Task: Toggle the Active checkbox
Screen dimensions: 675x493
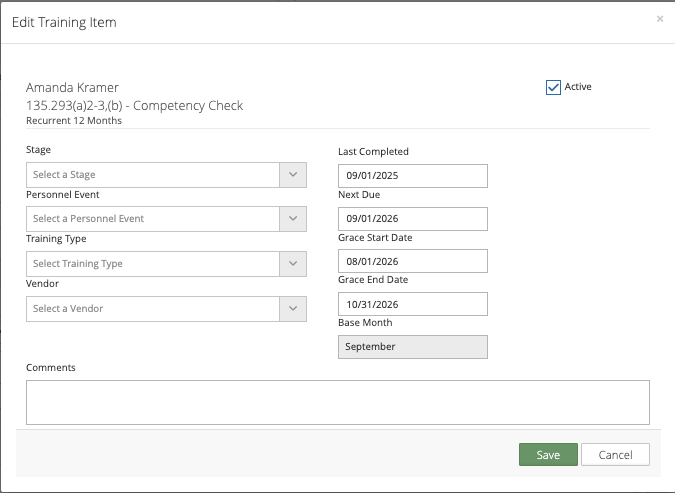Action: click(553, 87)
